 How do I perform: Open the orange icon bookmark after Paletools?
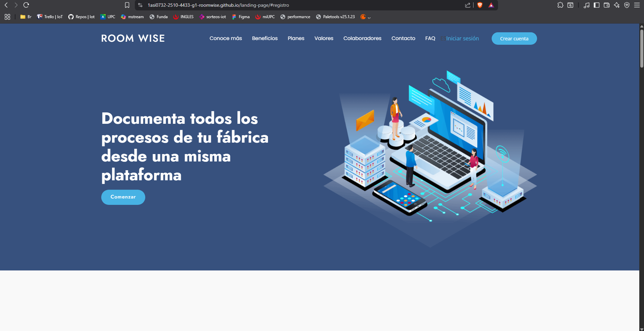pyautogui.click(x=365, y=17)
